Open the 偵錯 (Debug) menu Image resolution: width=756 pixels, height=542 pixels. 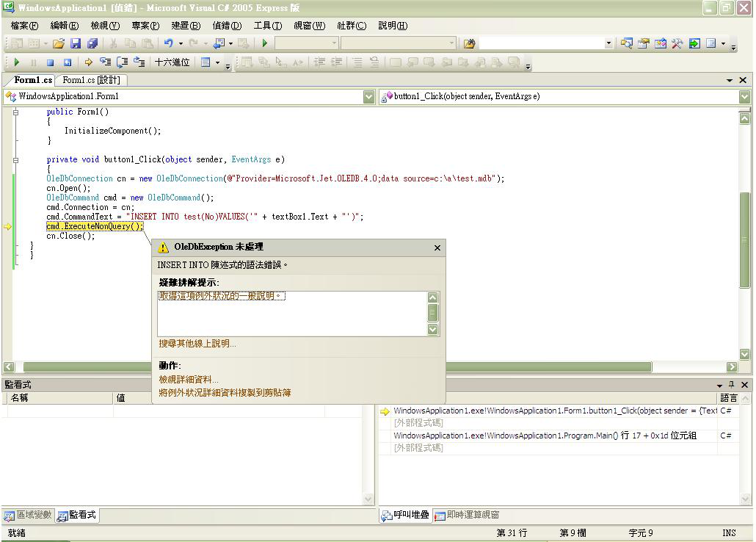226,26
